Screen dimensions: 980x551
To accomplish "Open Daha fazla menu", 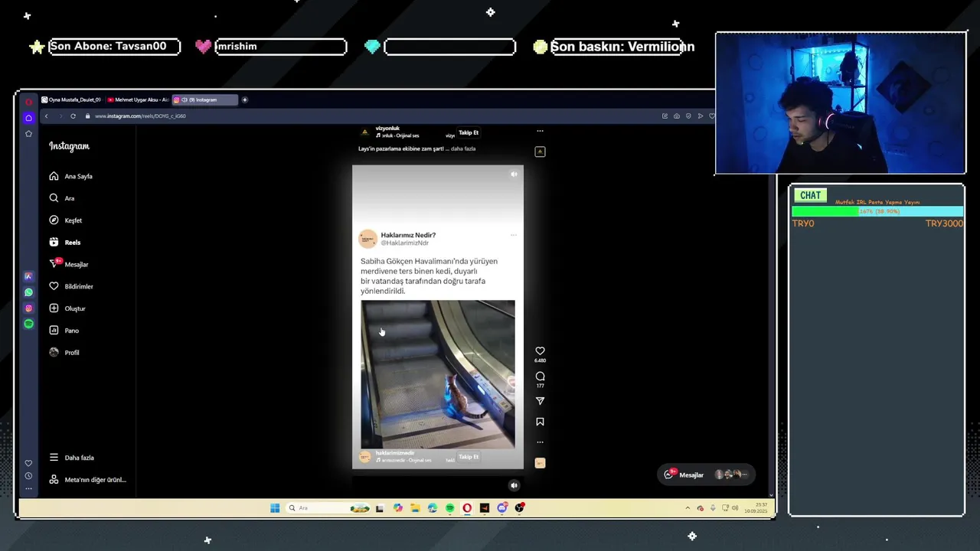I will tap(71, 458).
